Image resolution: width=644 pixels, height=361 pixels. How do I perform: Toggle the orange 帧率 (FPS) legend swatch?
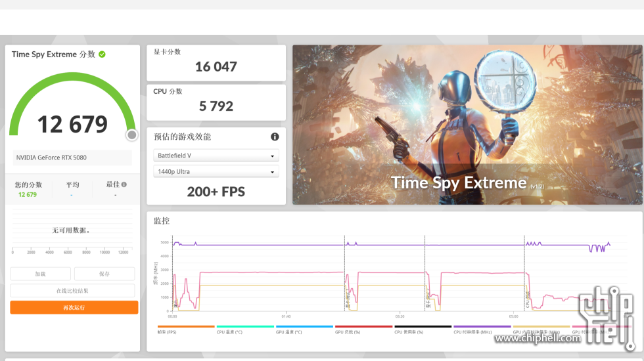(x=186, y=327)
